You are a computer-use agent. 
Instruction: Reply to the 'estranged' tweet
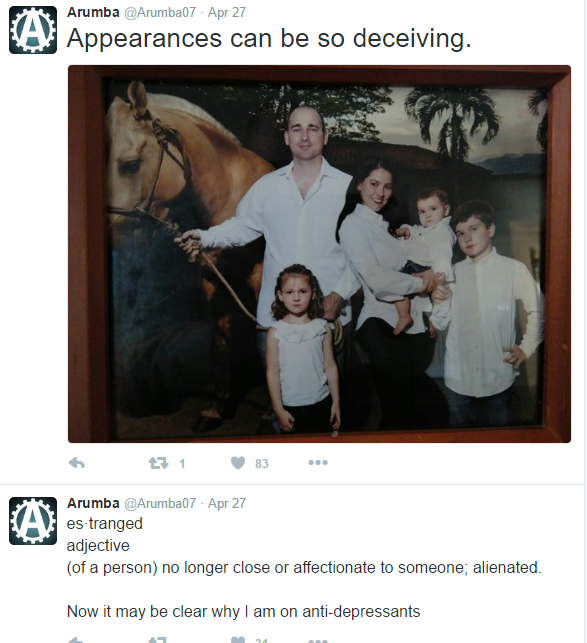77,640
